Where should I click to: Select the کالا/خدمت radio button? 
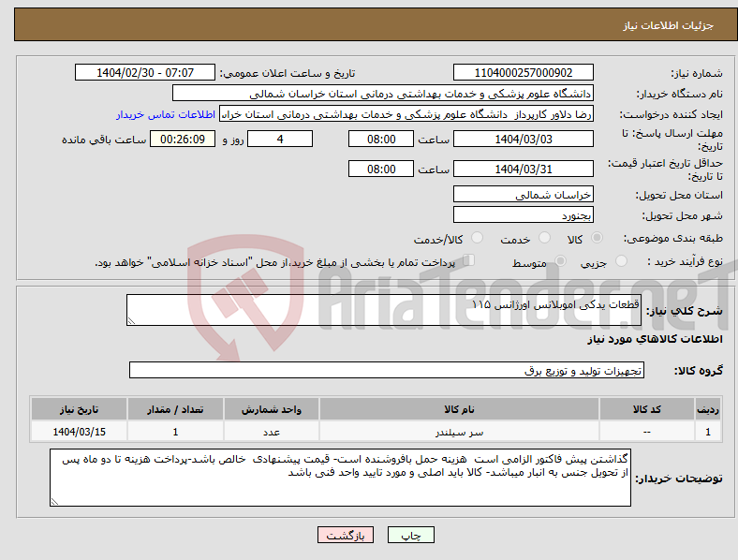478,238
